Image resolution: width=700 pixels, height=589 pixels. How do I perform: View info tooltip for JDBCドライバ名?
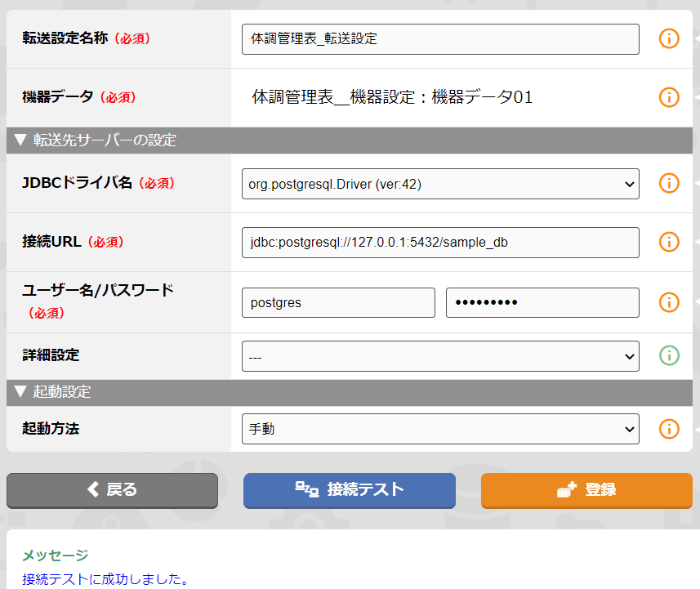point(669,184)
